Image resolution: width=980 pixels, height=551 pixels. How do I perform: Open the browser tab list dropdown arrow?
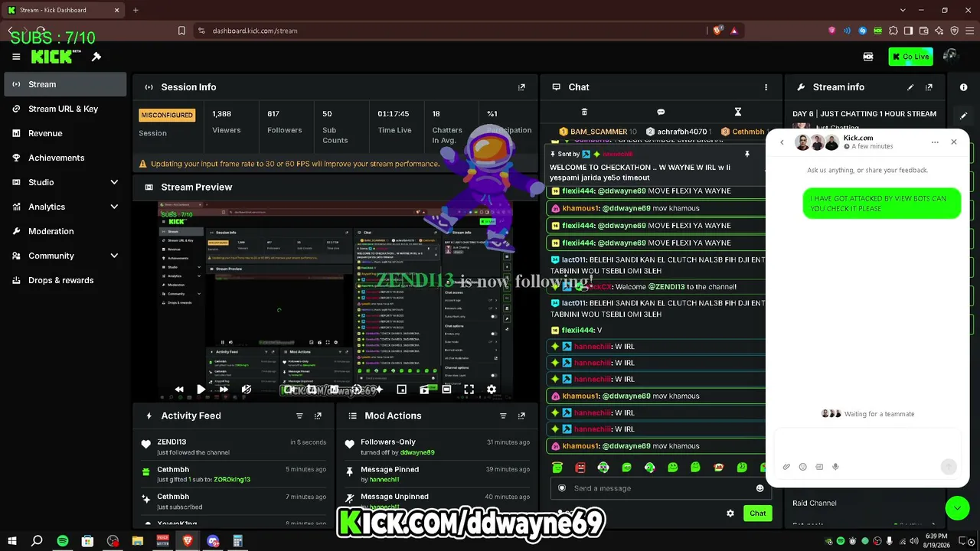[x=903, y=10]
